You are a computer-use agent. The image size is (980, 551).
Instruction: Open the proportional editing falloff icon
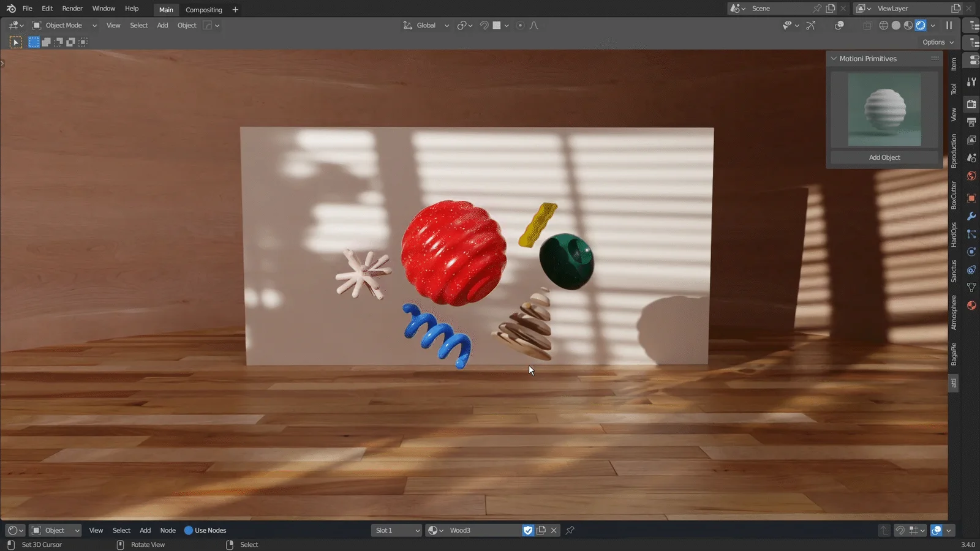tap(533, 25)
